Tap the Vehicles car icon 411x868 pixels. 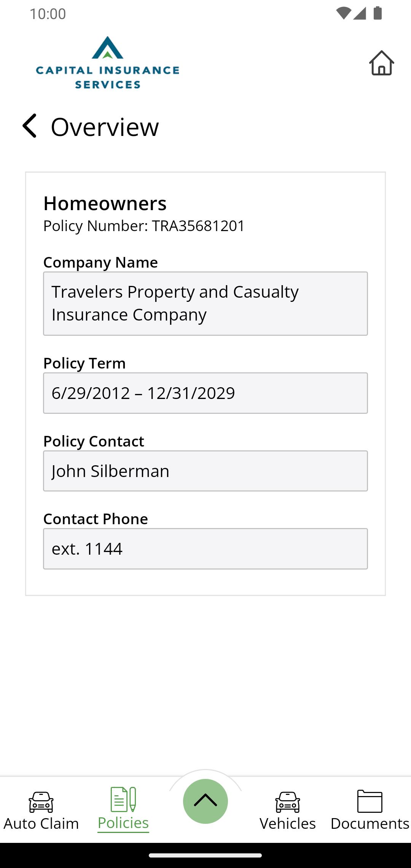(x=288, y=802)
